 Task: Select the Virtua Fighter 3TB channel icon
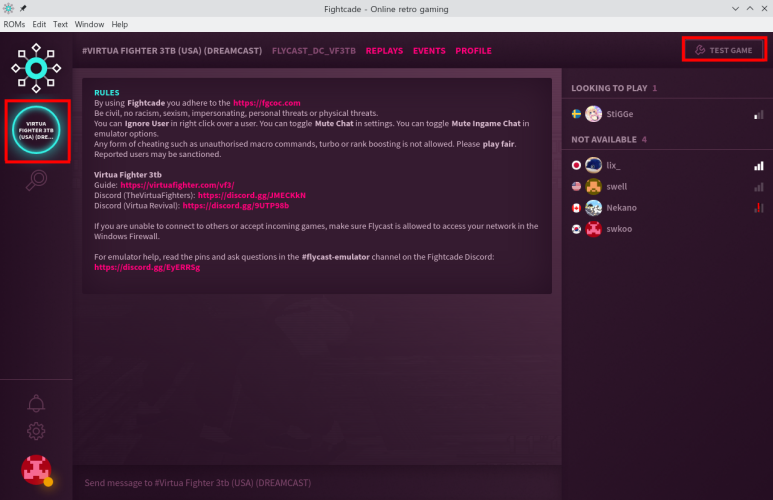[36, 130]
